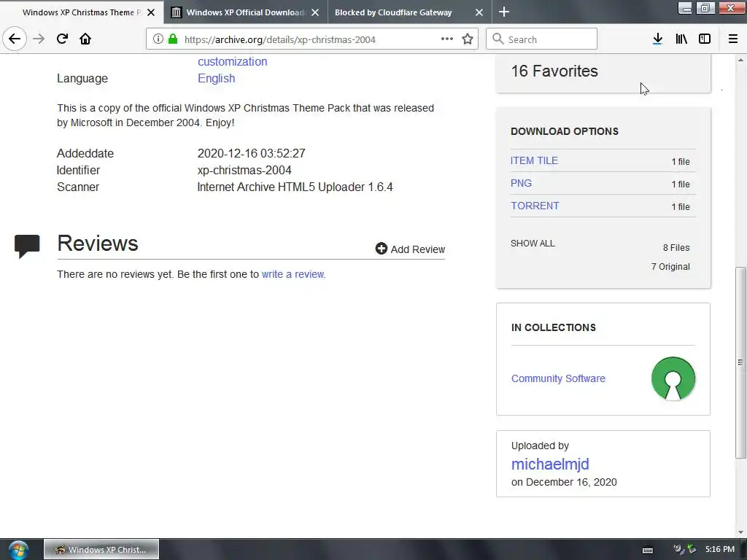Go back with the browser back arrow
747x560 pixels.
coord(15,39)
